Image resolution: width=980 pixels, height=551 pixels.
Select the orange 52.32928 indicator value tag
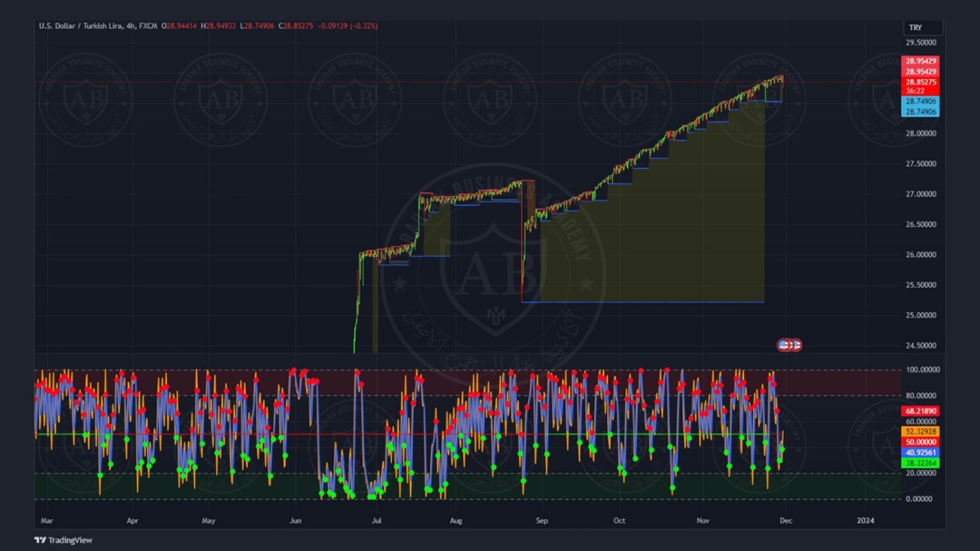coord(920,432)
